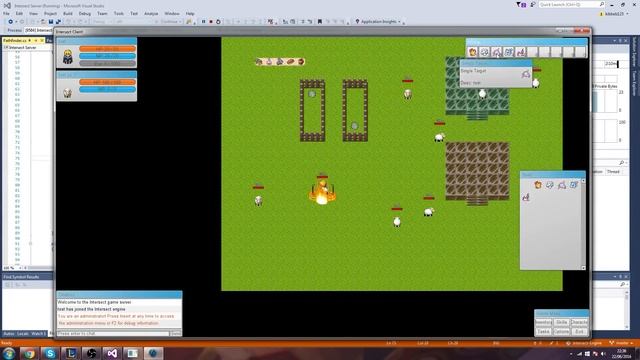This screenshot has width=640, height=360.
Task: Open the Team menu in Visual Studio
Action: click(x=102, y=13)
